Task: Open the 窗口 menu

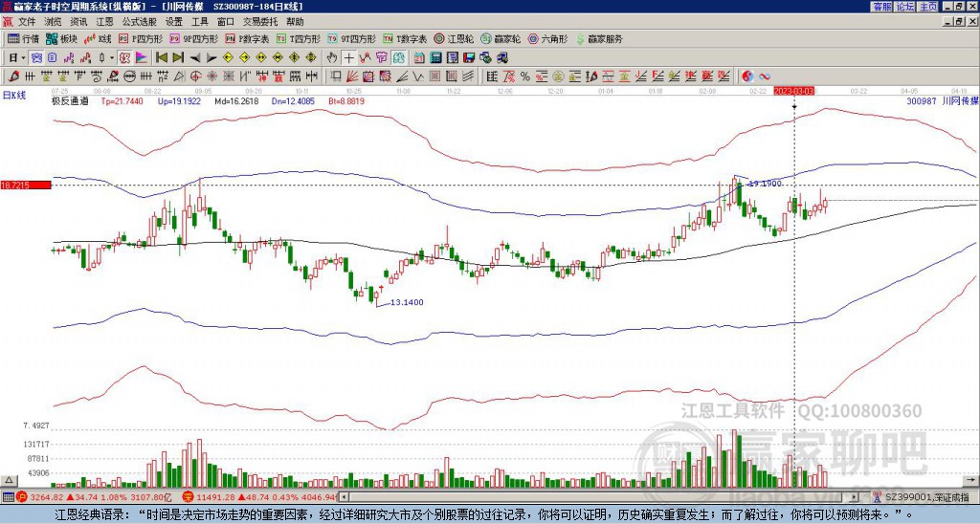Action: click(x=226, y=22)
